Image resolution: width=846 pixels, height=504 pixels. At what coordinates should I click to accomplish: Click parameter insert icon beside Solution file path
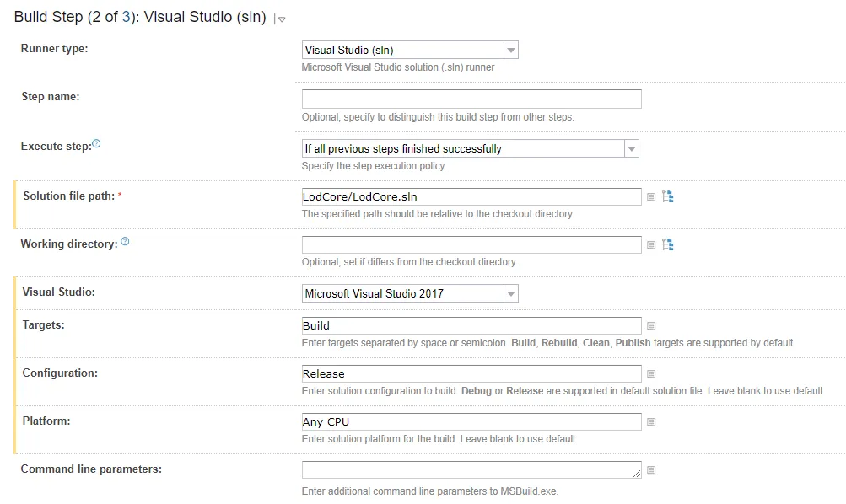pyautogui.click(x=651, y=197)
